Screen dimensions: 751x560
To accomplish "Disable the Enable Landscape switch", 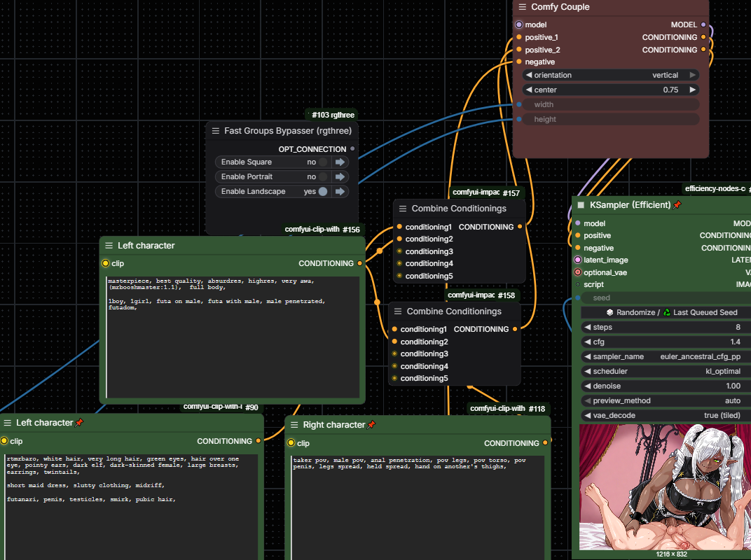I will pyautogui.click(x=322, y=192).
